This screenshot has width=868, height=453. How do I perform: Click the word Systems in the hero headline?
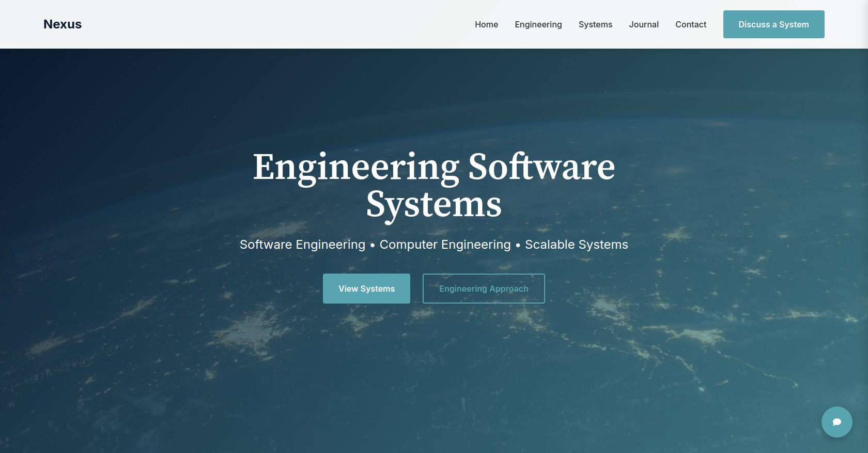click(433, 205)
